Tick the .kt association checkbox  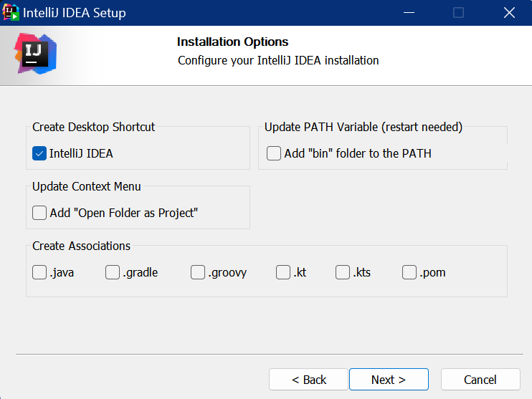[x=283, y=272]
